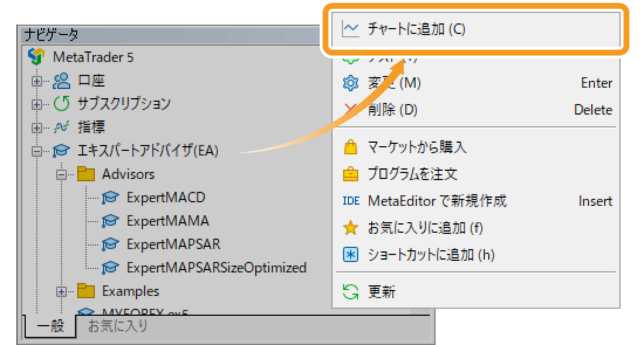Expand the Examples folder node

61,292
